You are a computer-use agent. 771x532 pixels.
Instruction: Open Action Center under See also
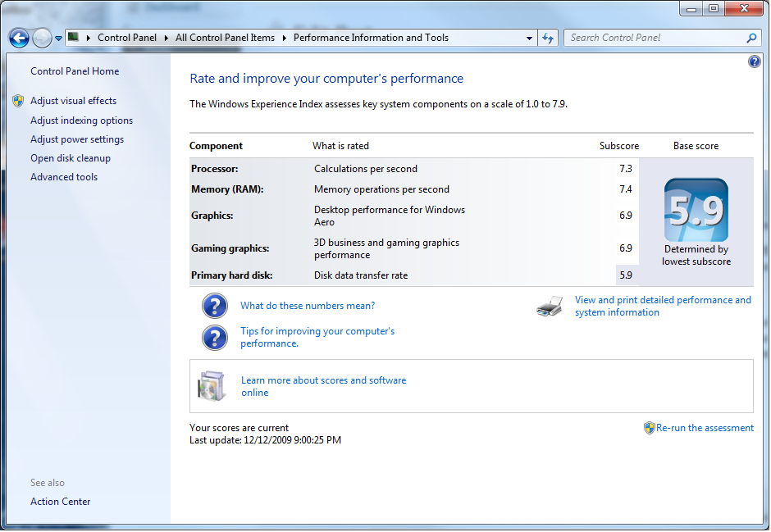pos(61,502)
